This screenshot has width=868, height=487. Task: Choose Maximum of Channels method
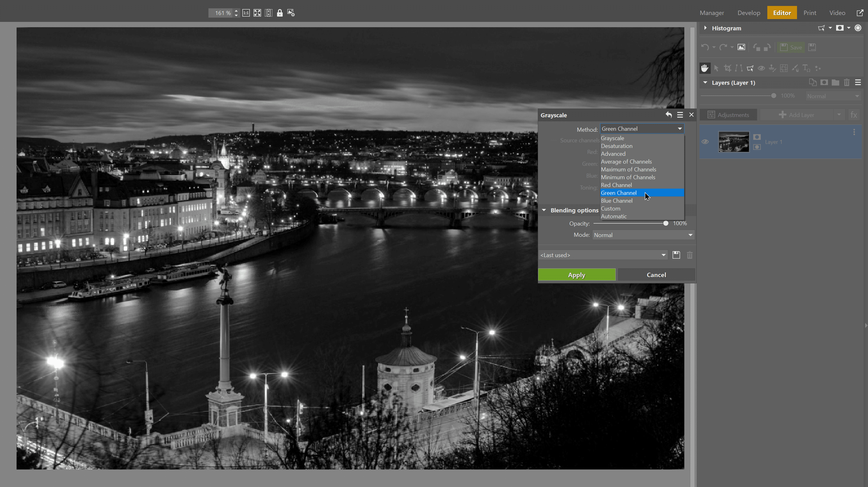point(642,169)
